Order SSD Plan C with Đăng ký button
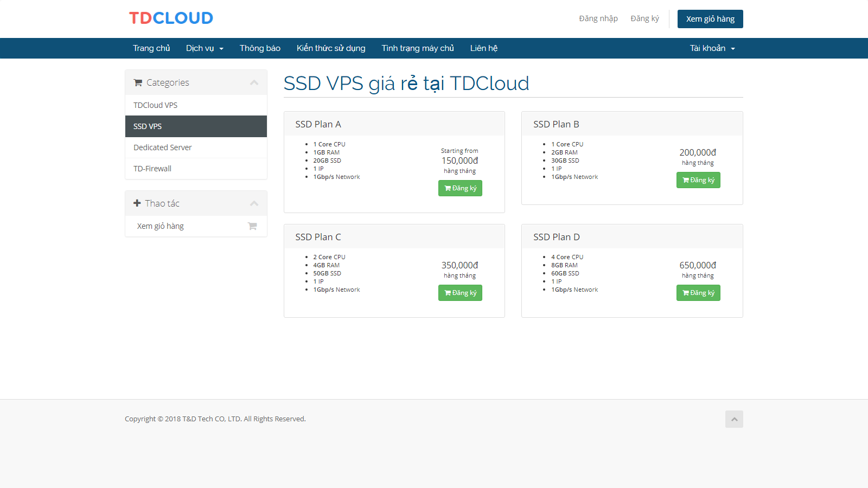 pos(460,293)
